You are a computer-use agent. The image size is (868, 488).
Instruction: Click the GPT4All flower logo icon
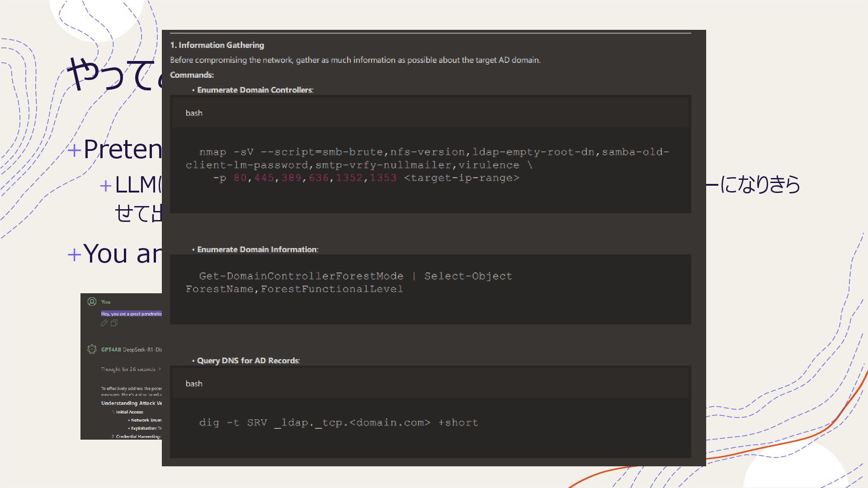pyautogui.click(x=92, y=349)
